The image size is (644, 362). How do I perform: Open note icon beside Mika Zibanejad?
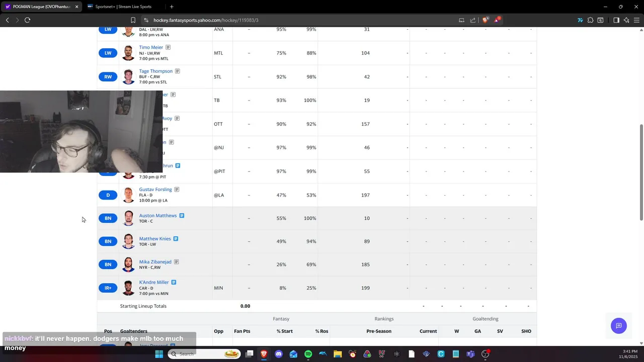coord(176,262)
